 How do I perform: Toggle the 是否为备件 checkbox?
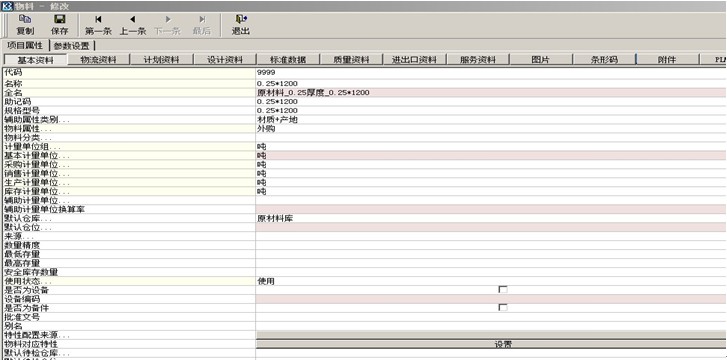pos(503,308)
